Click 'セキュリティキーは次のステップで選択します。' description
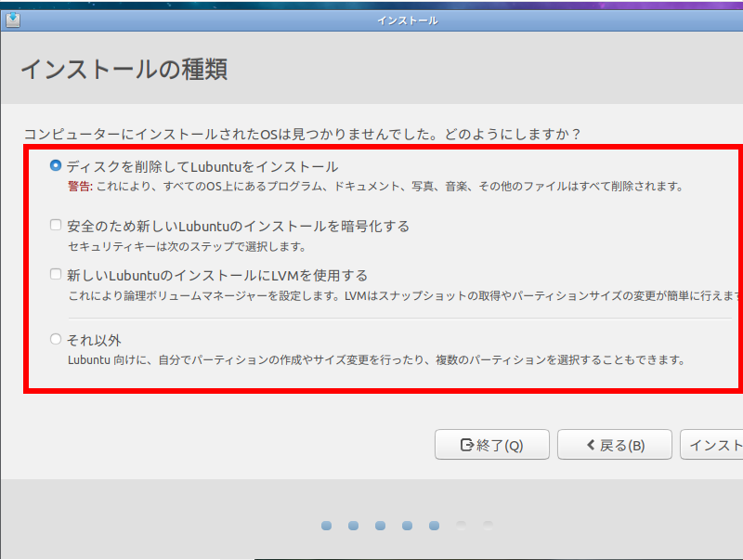The height and width of the screenshot is (560, 743). click(x=188, y=246)
